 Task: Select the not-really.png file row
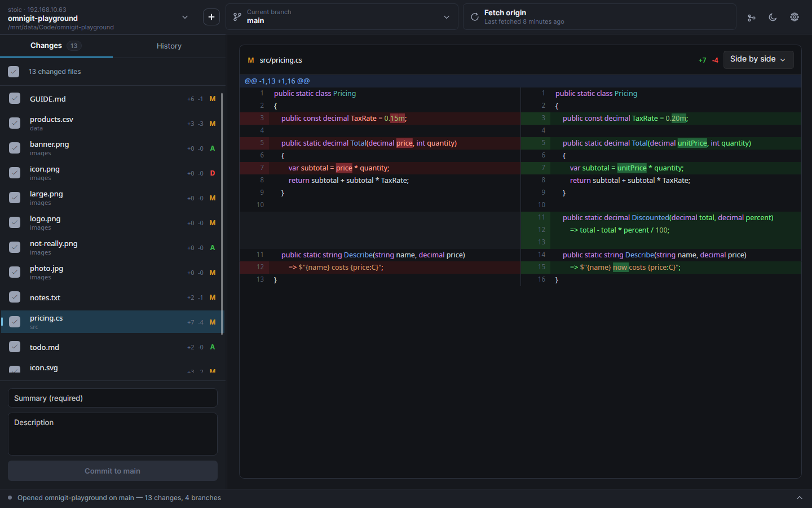pyautogui.click(x=112, y=247)
